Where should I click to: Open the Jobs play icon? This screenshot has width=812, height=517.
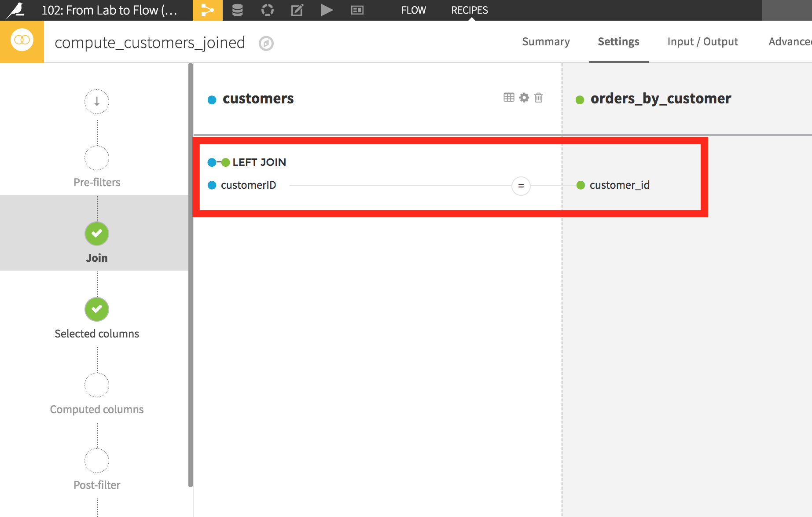coord(327,10)
